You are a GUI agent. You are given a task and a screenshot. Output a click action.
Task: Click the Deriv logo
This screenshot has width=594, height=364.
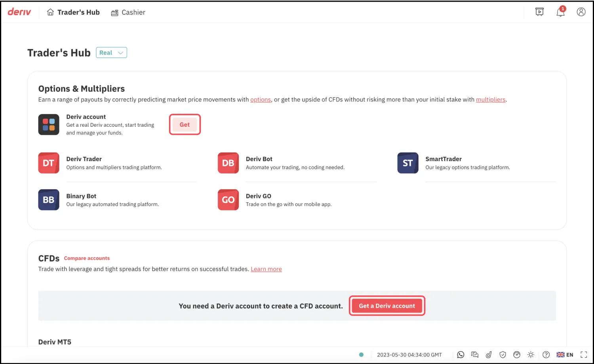[x=19, y=12]
